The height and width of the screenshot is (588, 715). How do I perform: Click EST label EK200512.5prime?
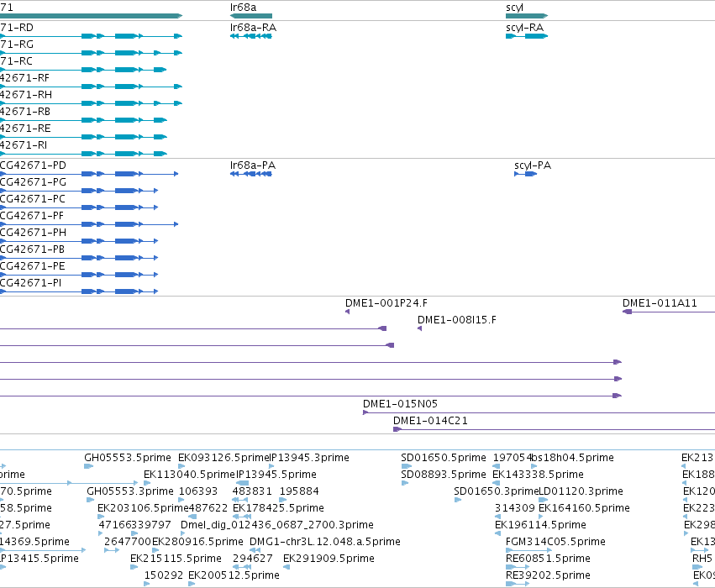click(234, 575)
